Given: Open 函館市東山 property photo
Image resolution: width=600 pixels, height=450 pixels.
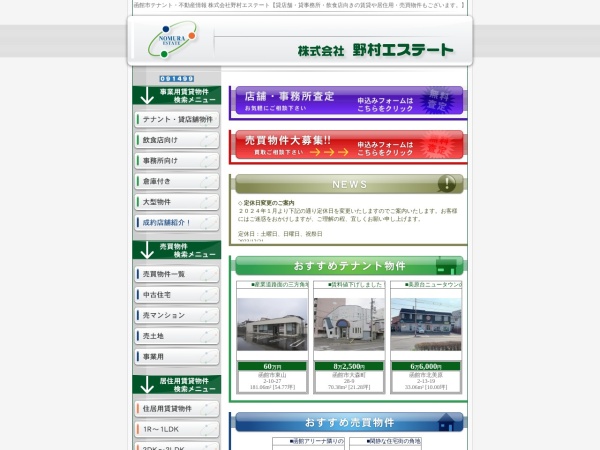Looking at the screenshot, I should point(272,324).
